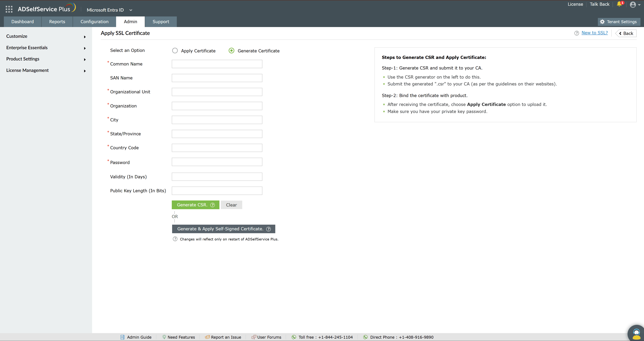Viewport: 644px width, 341px height.
Task: Click the Back button
Action: [626, 34]
